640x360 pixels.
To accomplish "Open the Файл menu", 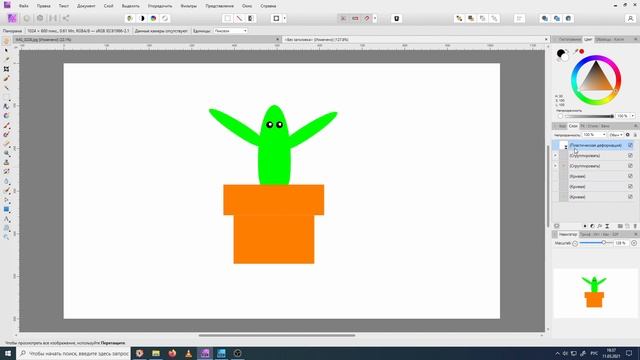I will click(x=24, y=6).
